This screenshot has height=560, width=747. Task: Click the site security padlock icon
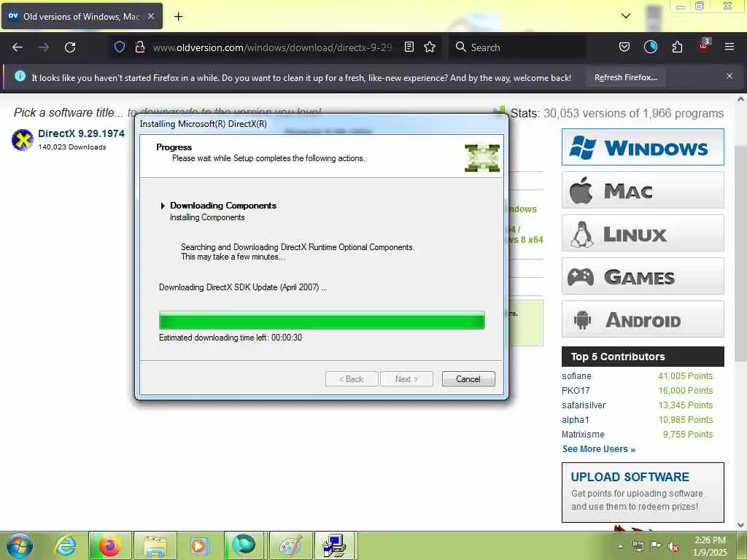click(x=139, y=47)
